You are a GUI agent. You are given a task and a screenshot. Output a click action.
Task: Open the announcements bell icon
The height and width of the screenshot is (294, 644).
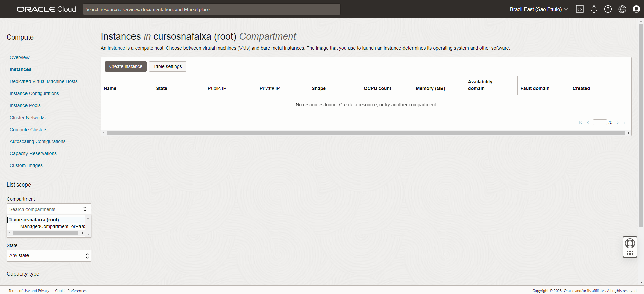pos(594,9)
